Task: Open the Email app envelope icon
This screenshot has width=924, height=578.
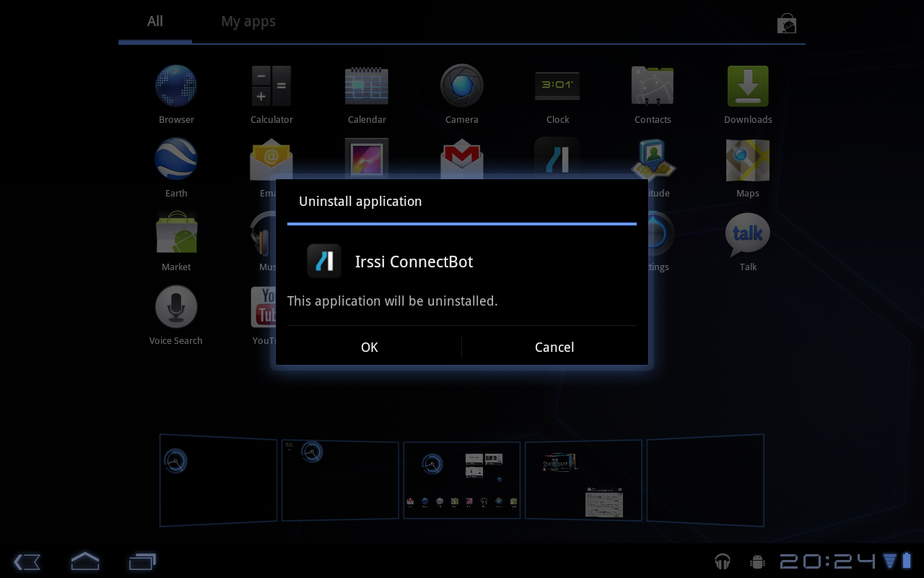Action: [271, 159]
